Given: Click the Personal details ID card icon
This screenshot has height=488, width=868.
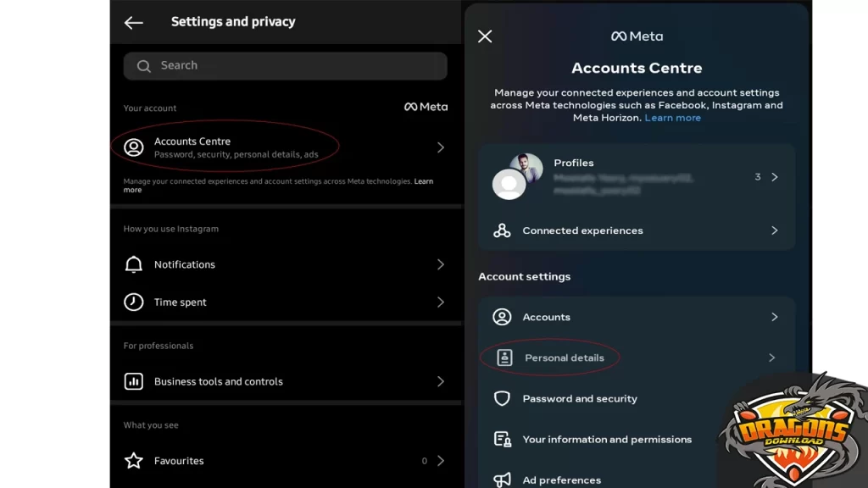Looking at the screenshot, I should (505, 358).
